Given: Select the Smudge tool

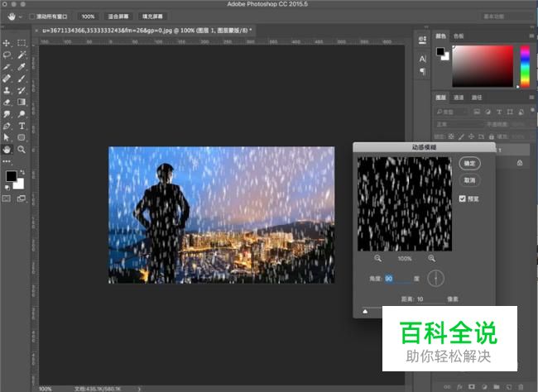Looking at the screenshot, I should click(7, 114).
